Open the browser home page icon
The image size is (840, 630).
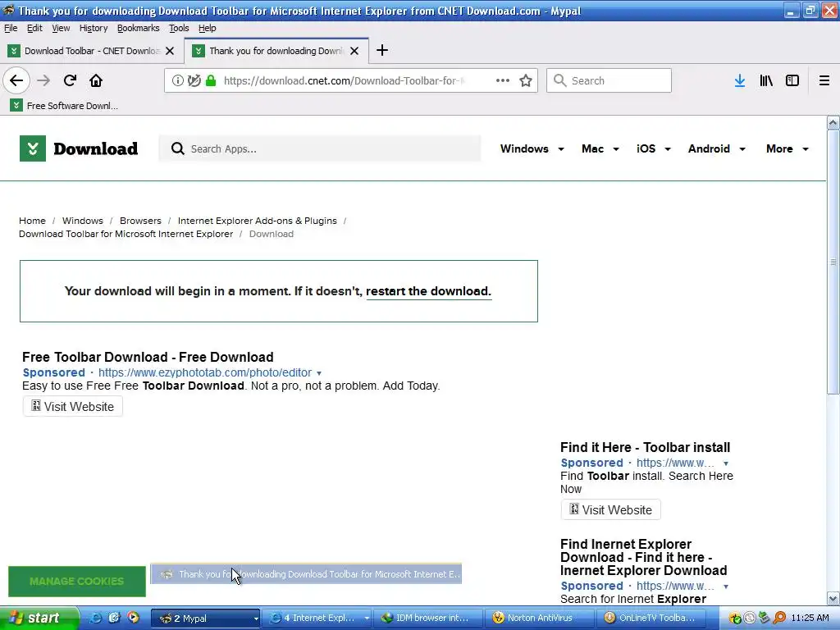point(96,80)
